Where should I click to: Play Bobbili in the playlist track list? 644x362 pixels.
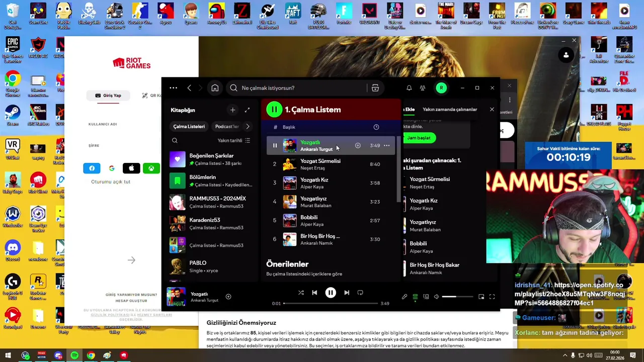331,221
